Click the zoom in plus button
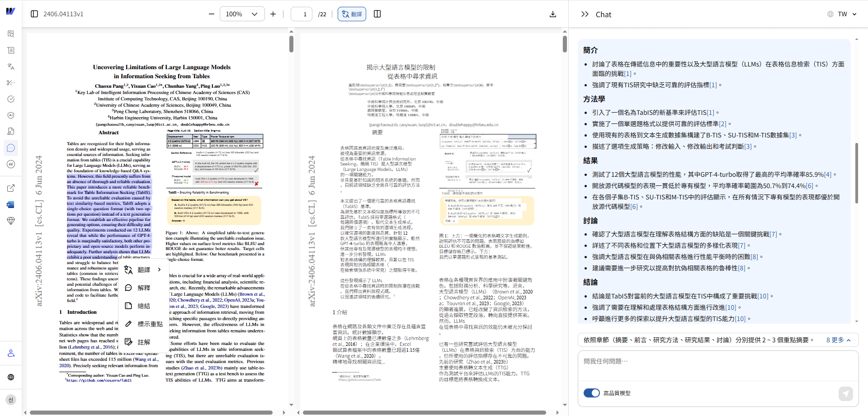This screenshot has height=416, width=868. pyautogui.click(x=273, y=14)
